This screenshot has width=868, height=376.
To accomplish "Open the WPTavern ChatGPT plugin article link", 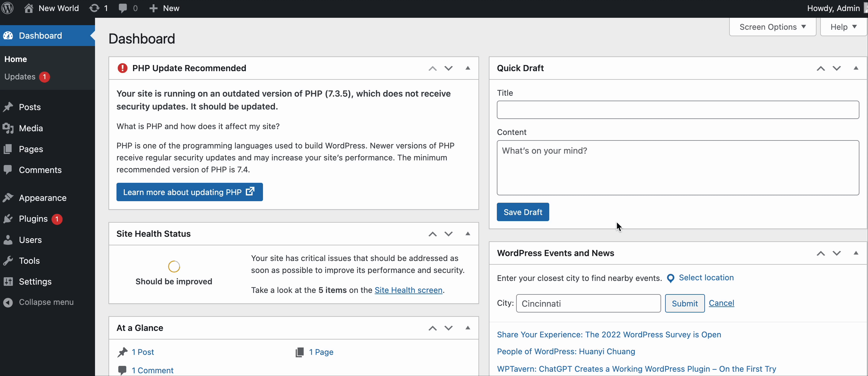I will tap(637, 369).
